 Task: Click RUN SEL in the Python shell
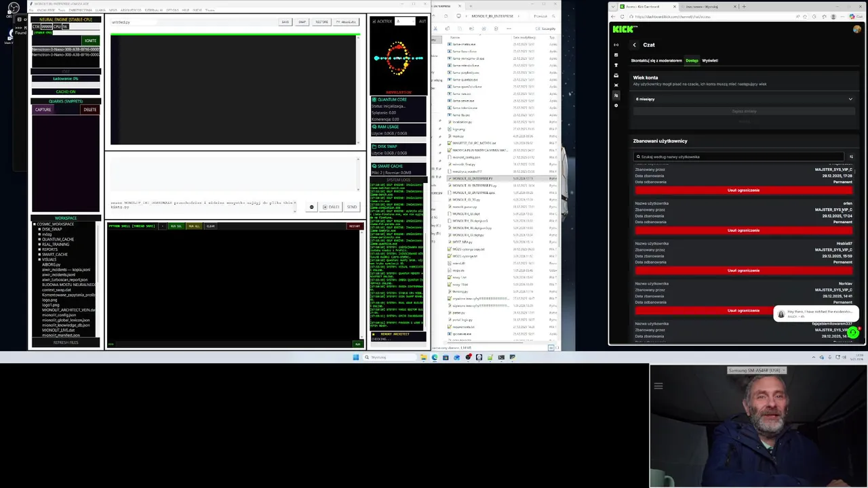pyautogui.click(x=176, y=226)
